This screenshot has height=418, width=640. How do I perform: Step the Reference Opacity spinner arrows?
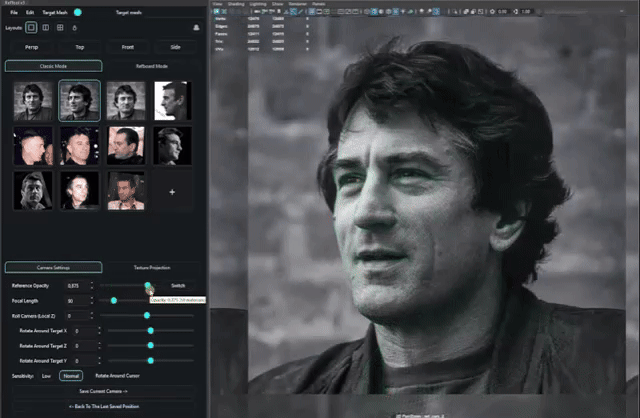click(x=92, y=285)
